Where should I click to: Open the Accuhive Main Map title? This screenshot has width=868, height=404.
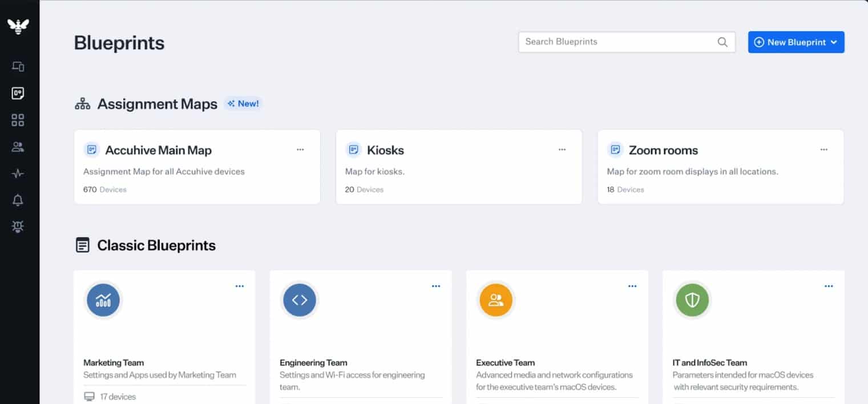(159, 151)
